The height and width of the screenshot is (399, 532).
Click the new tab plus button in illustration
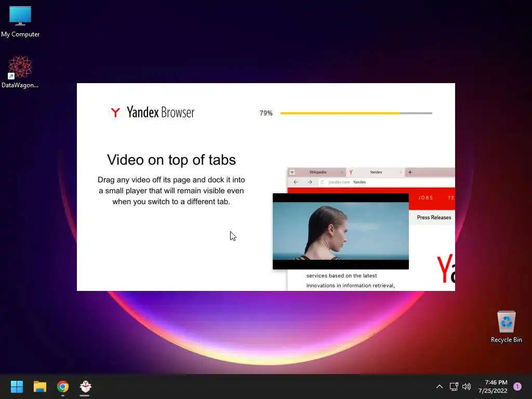click(410, 172)
